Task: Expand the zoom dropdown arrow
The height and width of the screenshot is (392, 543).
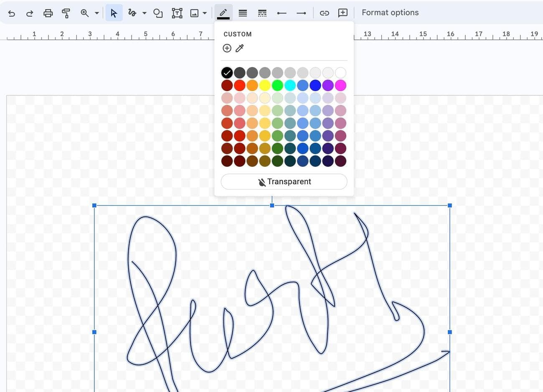Action: (97, 13)
